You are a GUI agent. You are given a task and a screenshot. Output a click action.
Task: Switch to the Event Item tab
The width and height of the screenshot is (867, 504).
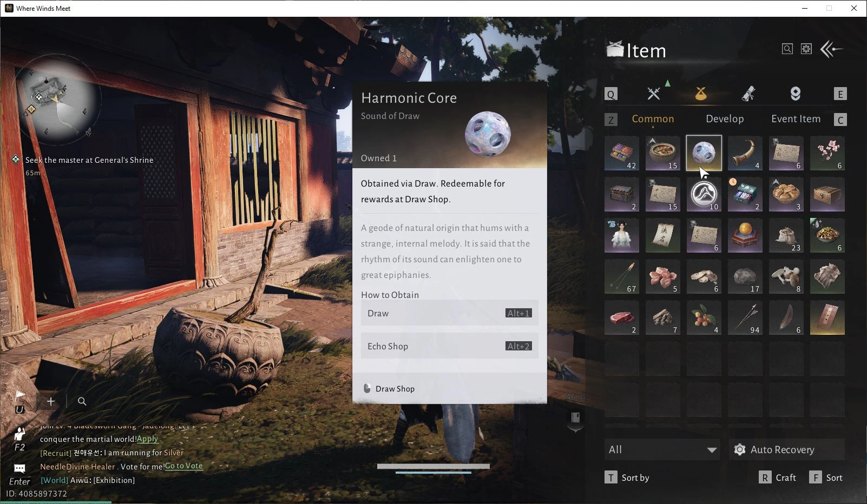tap(796, 119)
